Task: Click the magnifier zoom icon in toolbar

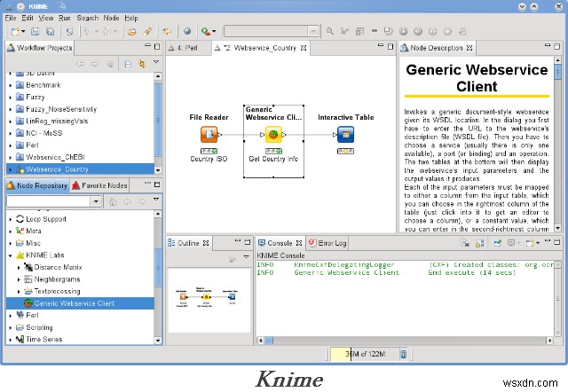Action: [329, 32]
